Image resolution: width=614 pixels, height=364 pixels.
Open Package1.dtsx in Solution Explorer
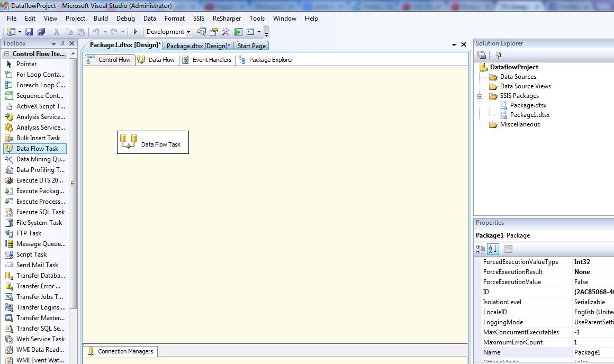click(x=529, y=115)
